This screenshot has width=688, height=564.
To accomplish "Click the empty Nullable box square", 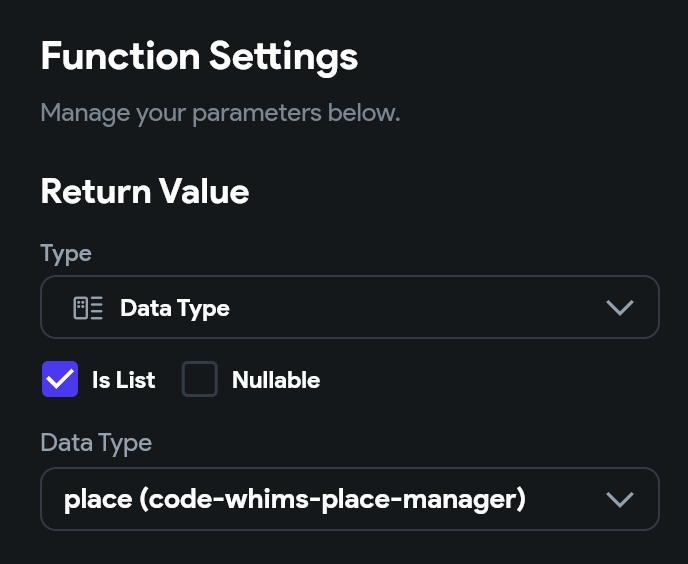I will 200,380.
